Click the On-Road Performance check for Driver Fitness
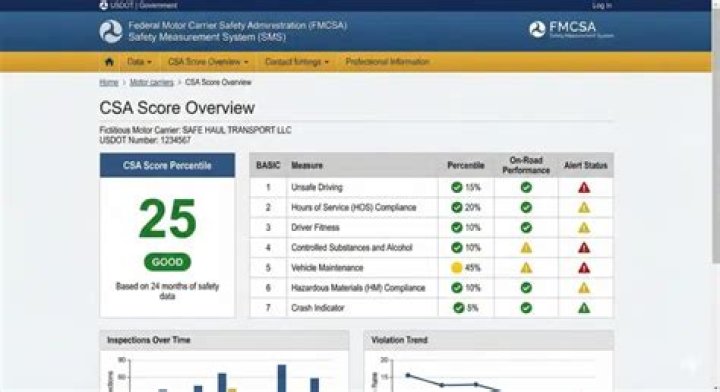Viewport: 720px width, 392px height. coord(526,227)
